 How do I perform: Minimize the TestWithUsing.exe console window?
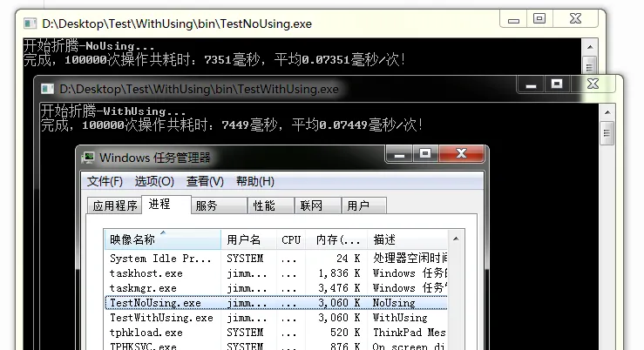pyautogui.click(x=531, y=84)
